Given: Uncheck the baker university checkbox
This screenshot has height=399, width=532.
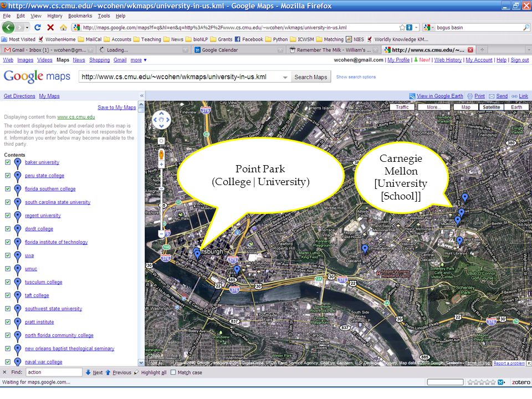Looking at the screenshot, I should coord(8,162).
